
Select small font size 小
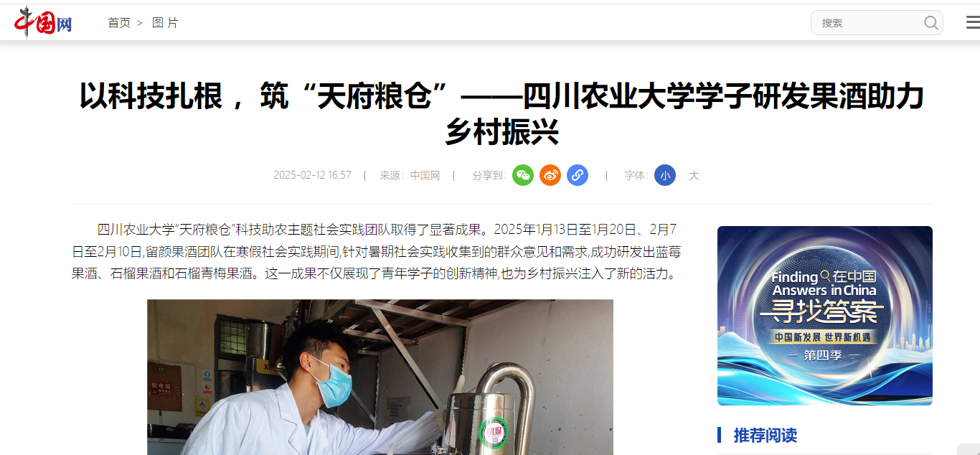pyautogui.click(x=665, y=175)
